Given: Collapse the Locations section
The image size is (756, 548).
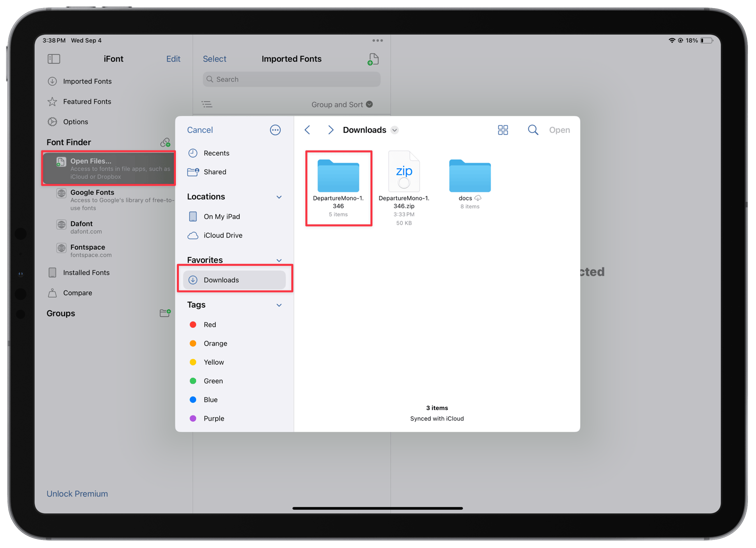Looking at the screenshot, I should (279, 197).
